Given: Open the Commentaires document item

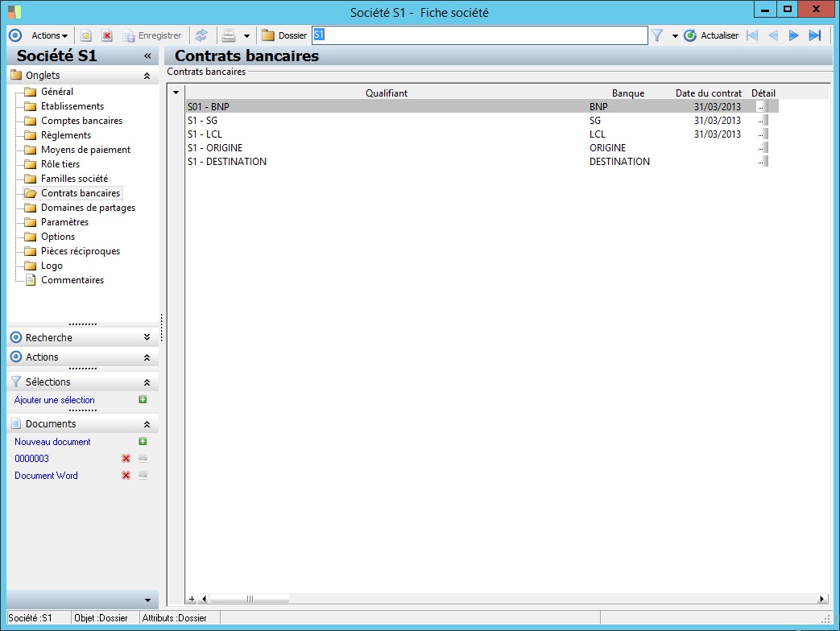Looking at the screenshot, I should pos(72,279).
